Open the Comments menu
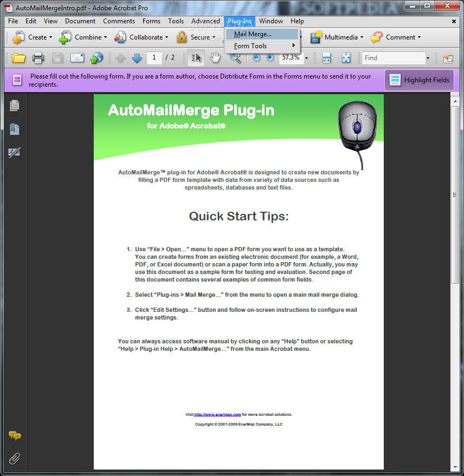Screen dimensions: 464x476 point(119,21)
